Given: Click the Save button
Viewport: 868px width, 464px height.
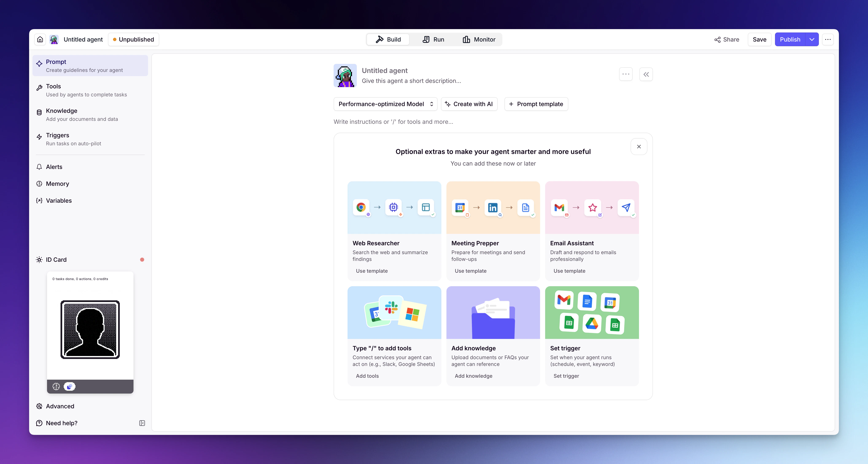Looking at the screenshot, I should point(760,39).
